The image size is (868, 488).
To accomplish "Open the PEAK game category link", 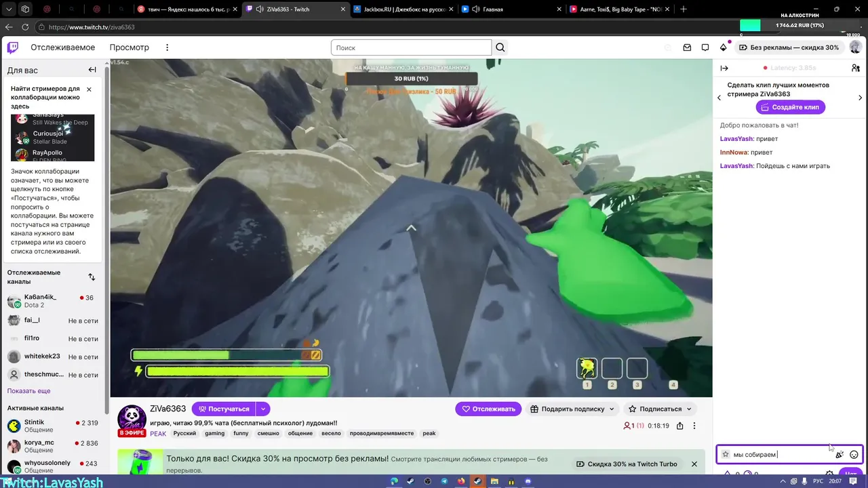I will (158, 434).
